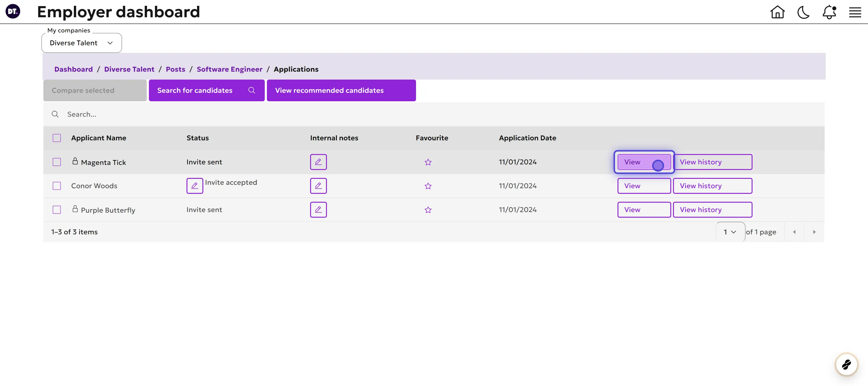View history for Purple Butterfly
Viewport: 868px width, 386px height.
(712, 210)
